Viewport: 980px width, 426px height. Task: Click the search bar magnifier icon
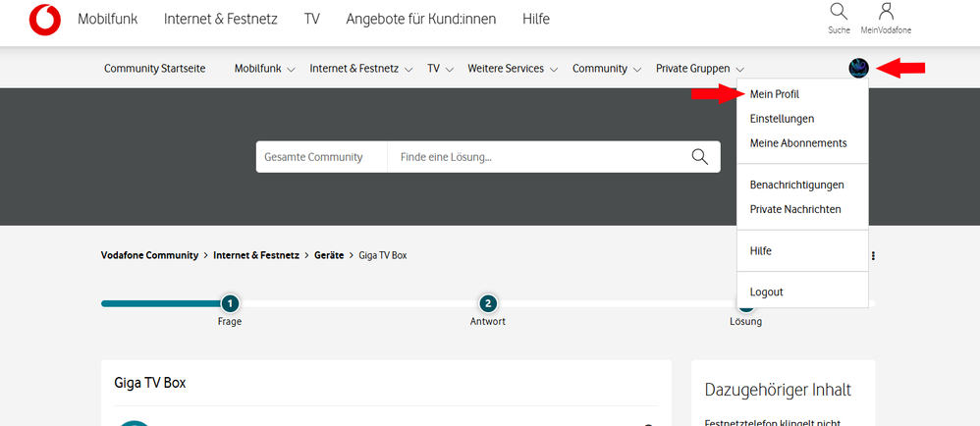(x=700, y=157)
